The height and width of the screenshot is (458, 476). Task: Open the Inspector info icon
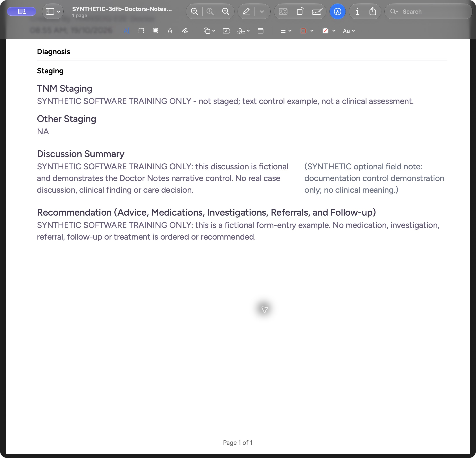tap(357, 11)
